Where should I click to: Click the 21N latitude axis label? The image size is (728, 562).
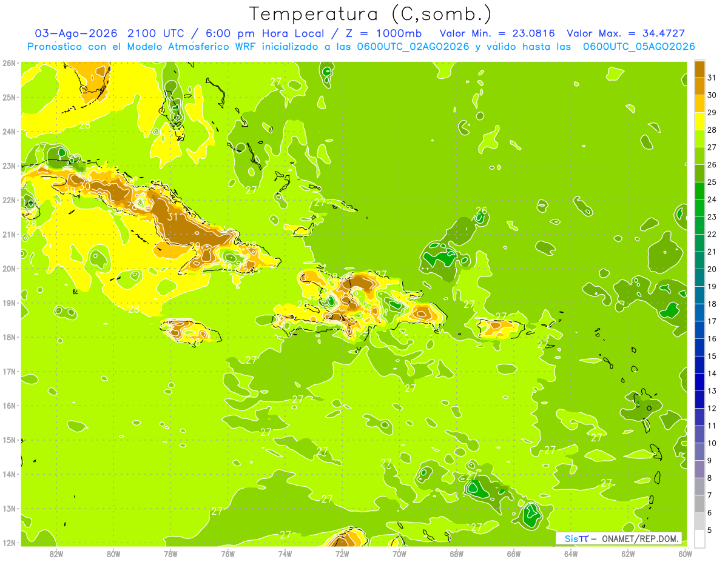8,234
